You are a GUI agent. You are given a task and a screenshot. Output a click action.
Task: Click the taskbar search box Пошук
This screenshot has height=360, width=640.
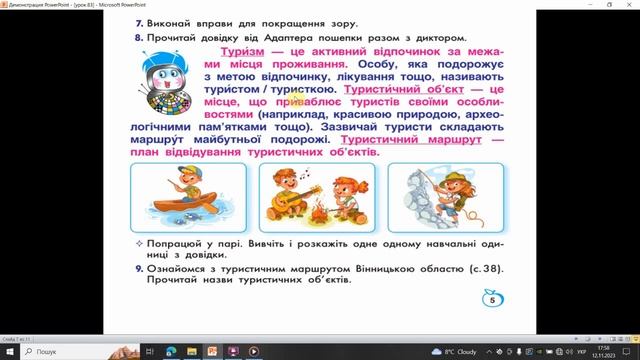(81, 351)
